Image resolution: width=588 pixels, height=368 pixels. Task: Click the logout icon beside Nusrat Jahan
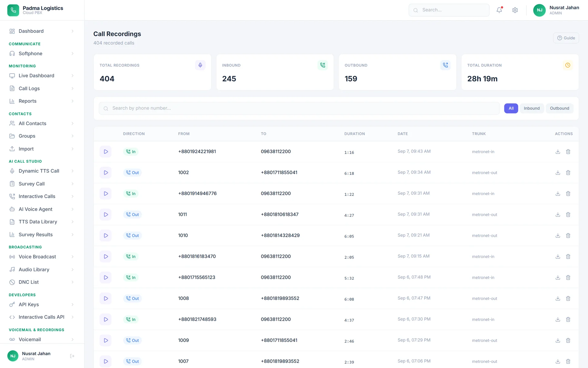pyautogui.click(x=72, y=356)
